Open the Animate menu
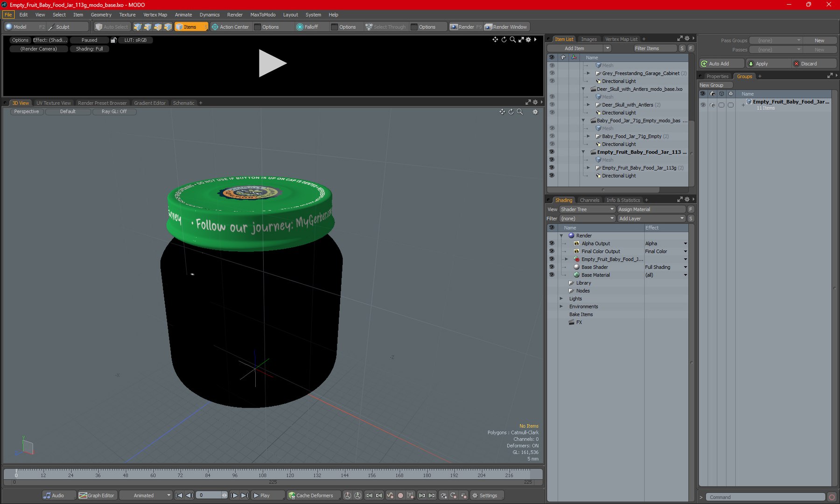The width and height of the screenshot is (840, 504). click(x=183, y=15)
